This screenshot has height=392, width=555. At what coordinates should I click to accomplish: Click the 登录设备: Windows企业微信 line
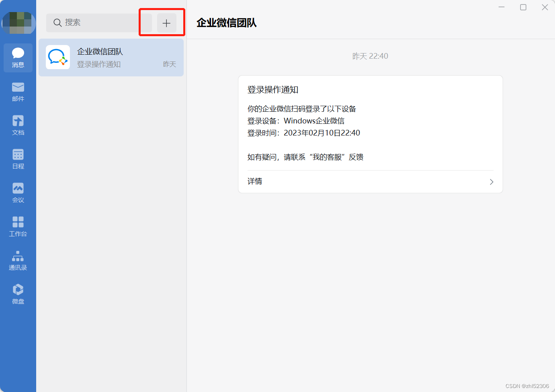(x=296, y=121)
